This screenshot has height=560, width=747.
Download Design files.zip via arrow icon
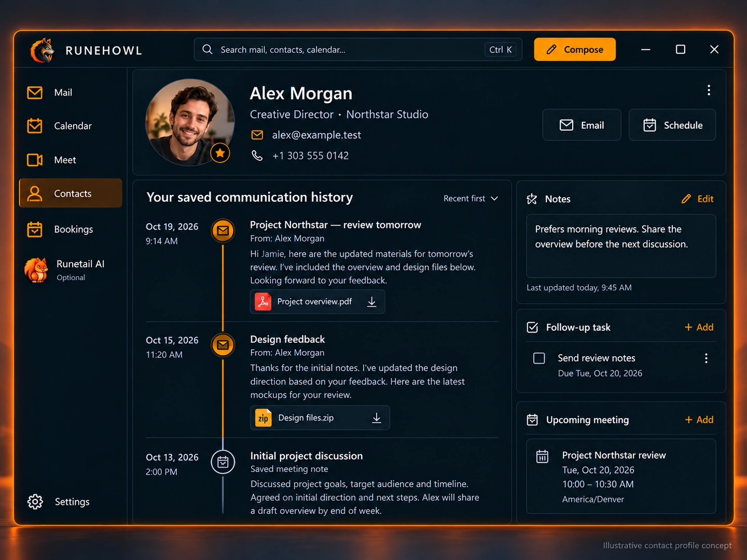coord(377,418)
